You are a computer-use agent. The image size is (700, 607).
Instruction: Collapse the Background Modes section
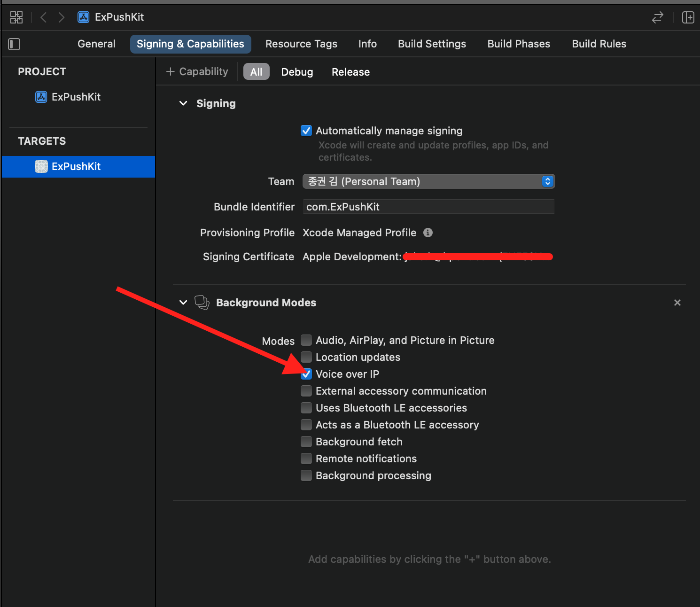(x=184, y=303)
